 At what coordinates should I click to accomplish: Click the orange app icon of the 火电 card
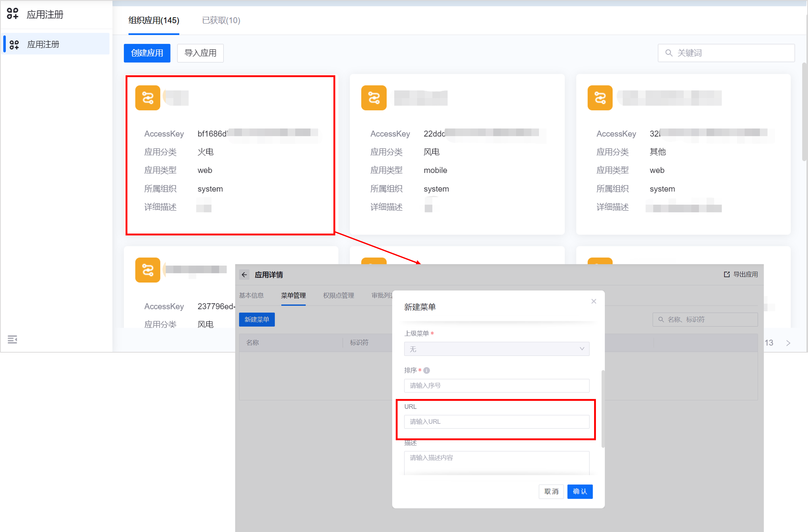pyautogui.click(x=148, y=98)
